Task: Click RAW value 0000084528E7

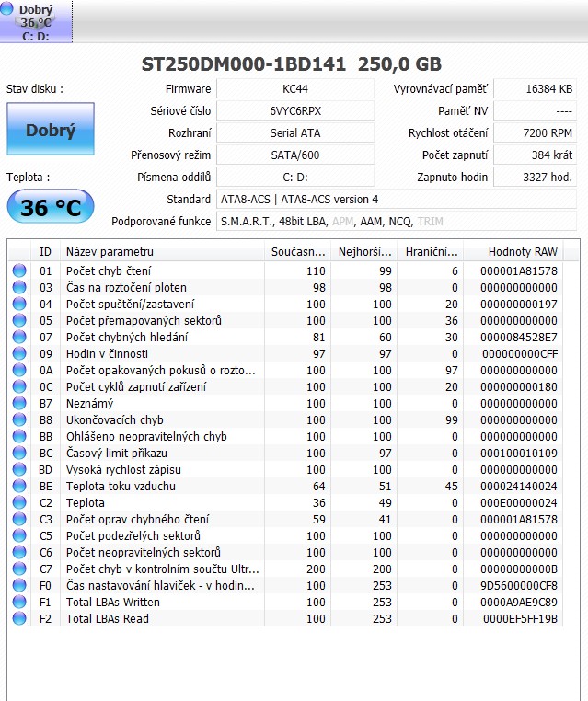Action: [x=519, y=337]
